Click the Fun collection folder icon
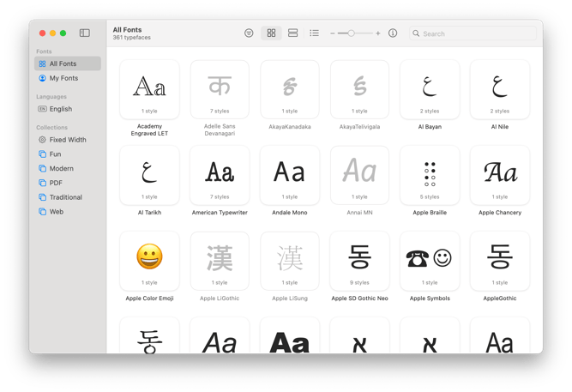 (42, 154)
